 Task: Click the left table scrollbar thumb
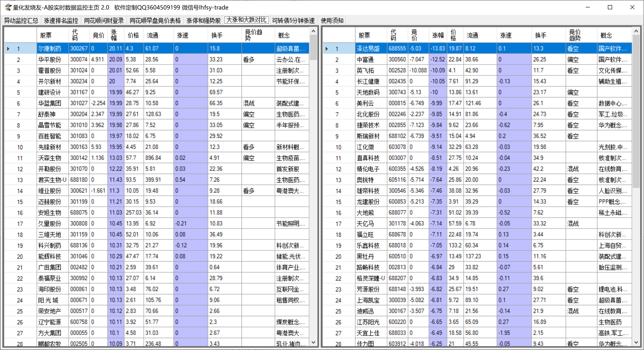coord(314,48)
